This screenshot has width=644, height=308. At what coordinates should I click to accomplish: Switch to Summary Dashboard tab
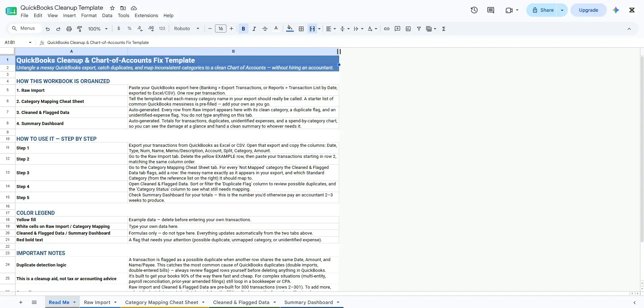(309, 302)
